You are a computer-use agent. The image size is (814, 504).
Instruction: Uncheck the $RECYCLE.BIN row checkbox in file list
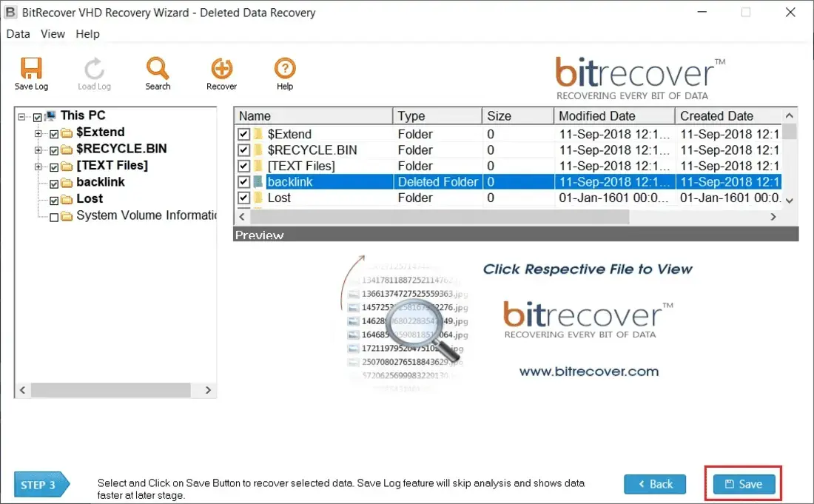[243, 150]
